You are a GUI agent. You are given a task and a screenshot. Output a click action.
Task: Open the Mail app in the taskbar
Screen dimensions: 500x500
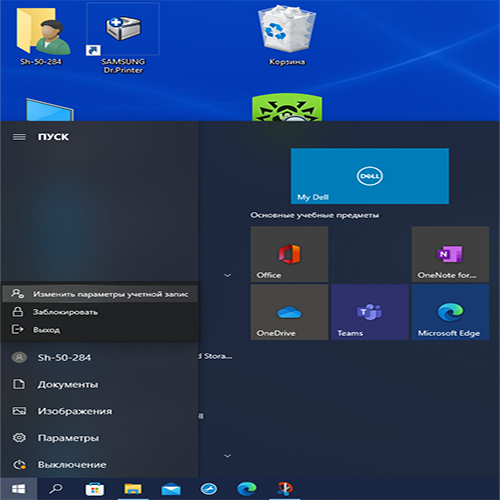(171, 489)
